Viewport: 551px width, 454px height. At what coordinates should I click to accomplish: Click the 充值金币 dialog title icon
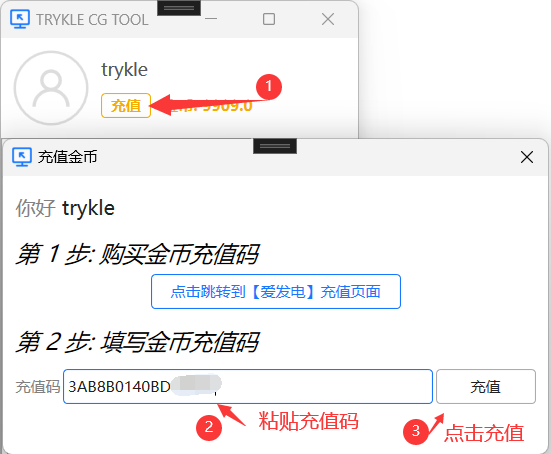tap(22, 157)
